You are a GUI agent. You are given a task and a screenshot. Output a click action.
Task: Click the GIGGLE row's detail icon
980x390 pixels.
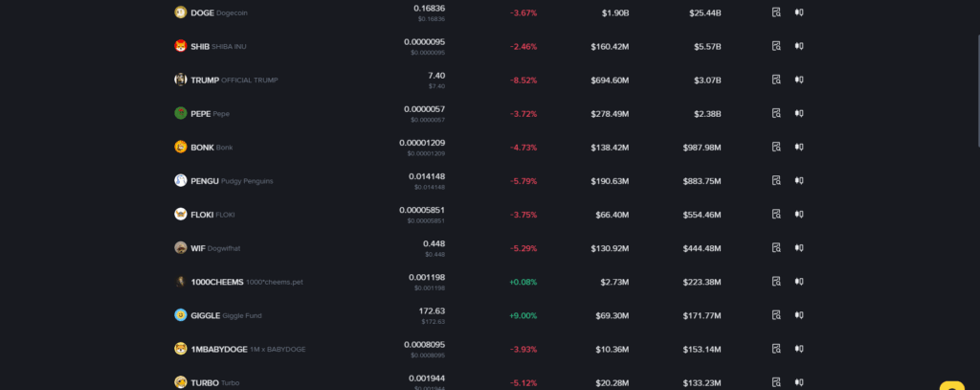click(x=776, y=314)
